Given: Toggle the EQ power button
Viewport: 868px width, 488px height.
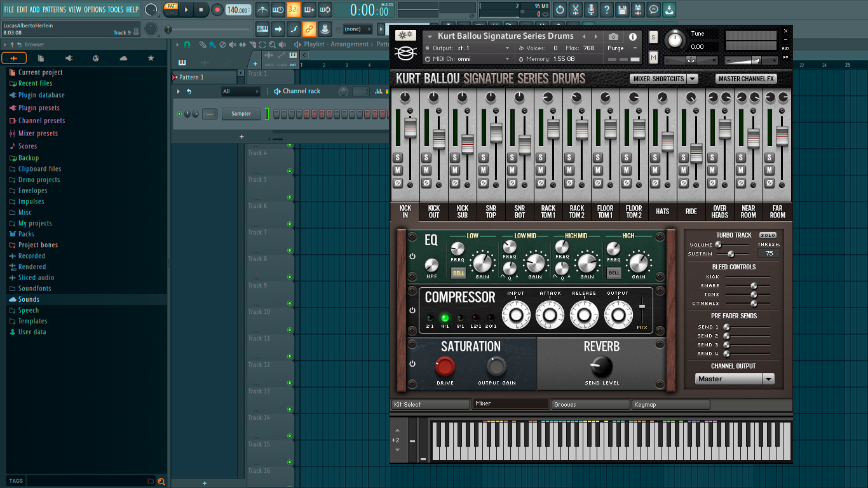Looking at the screenshot, I should tap(412, 256).
